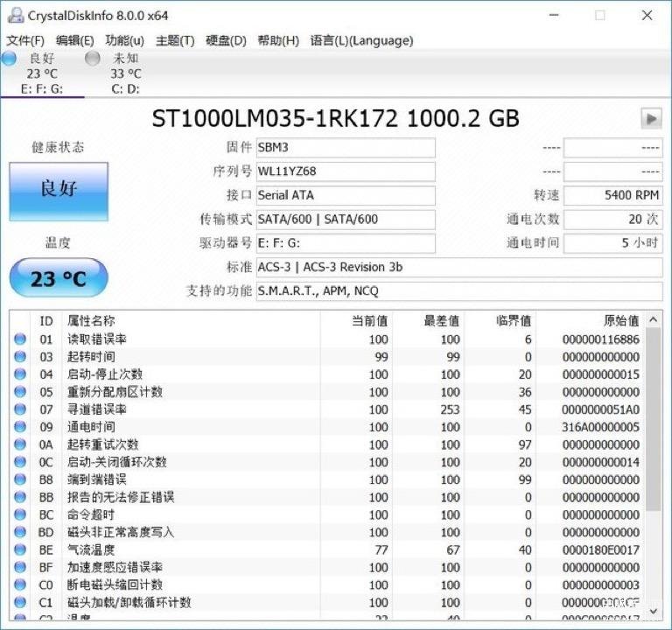Screen dimensions: 672x630
Task: Click status dot for 磁头加载/卸载循环计数 row
Action: [20, 603]
